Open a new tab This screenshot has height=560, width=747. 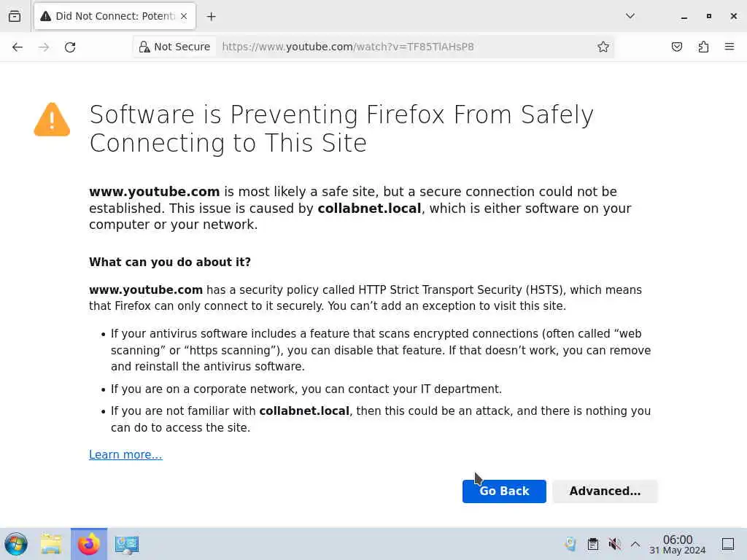click(x=211, y=16)
